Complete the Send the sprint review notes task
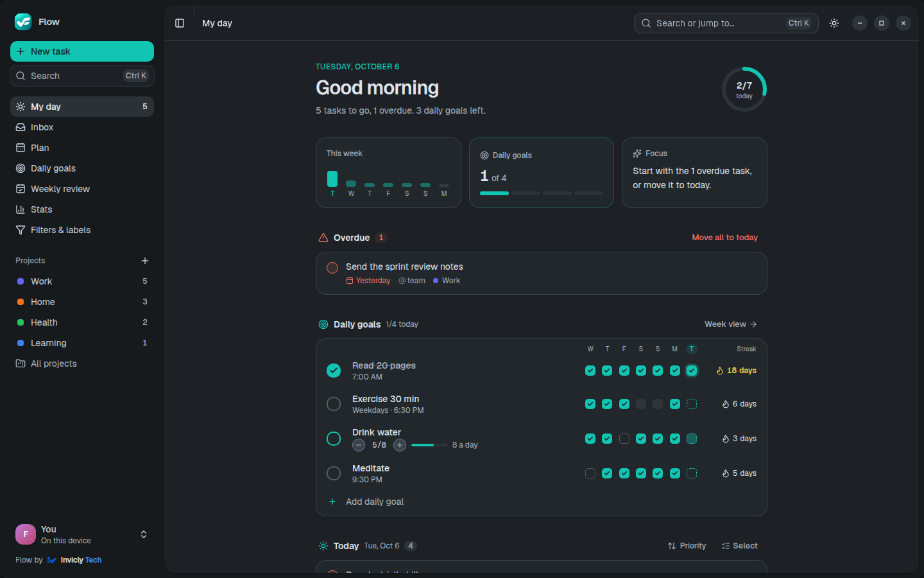 pos(332,268)
